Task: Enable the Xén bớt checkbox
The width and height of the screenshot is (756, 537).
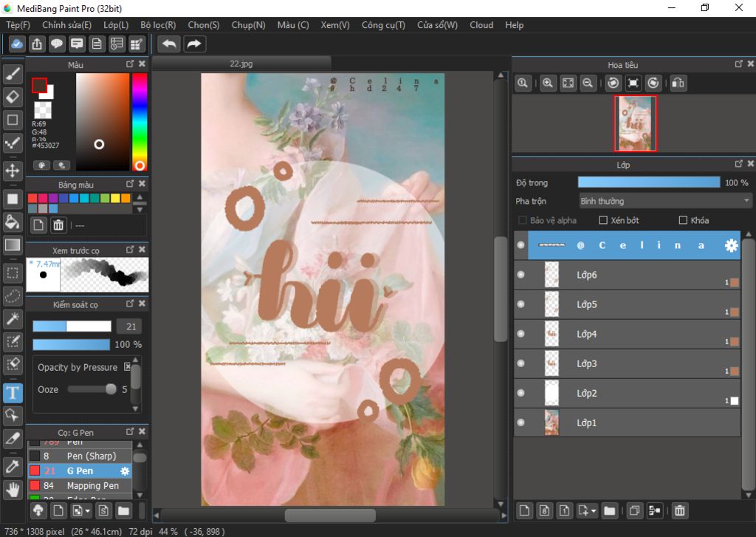Action: (603, 220)
